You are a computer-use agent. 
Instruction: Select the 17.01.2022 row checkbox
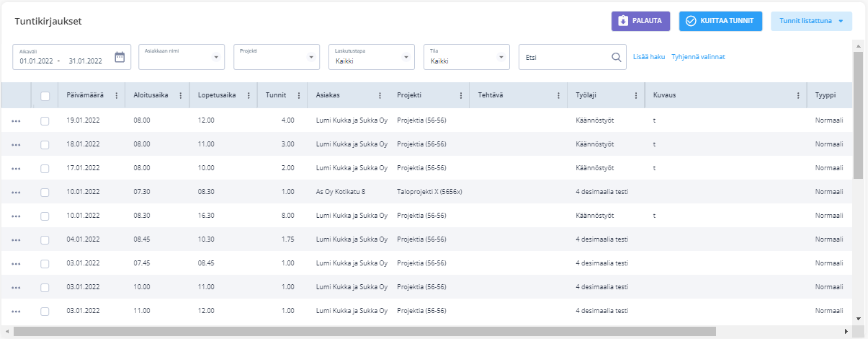45,168
